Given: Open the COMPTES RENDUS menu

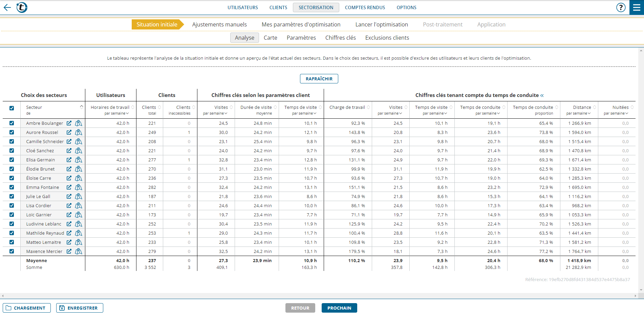Looking at the screenshot, I should tap(365, 7).
